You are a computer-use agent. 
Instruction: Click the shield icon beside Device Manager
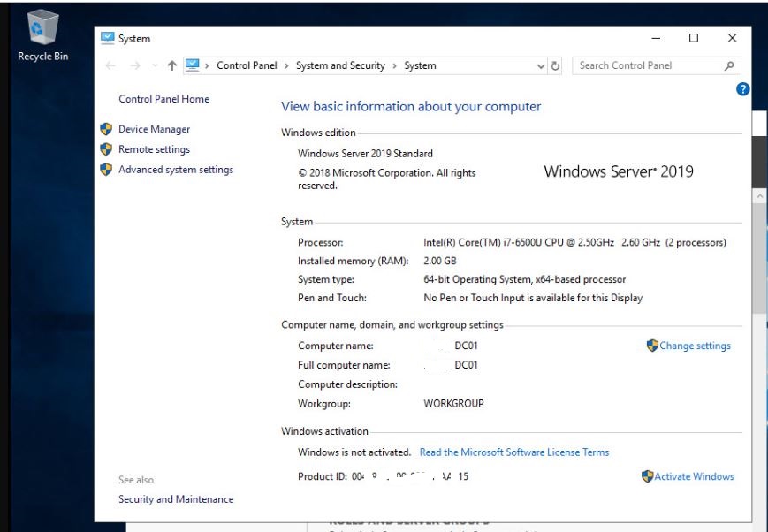coord(106,129)
